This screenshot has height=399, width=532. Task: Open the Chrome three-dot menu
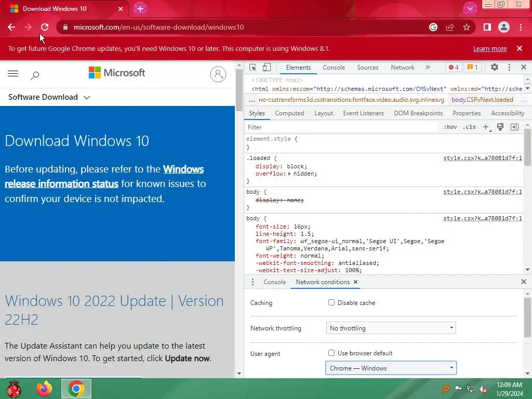pos(521,27)
